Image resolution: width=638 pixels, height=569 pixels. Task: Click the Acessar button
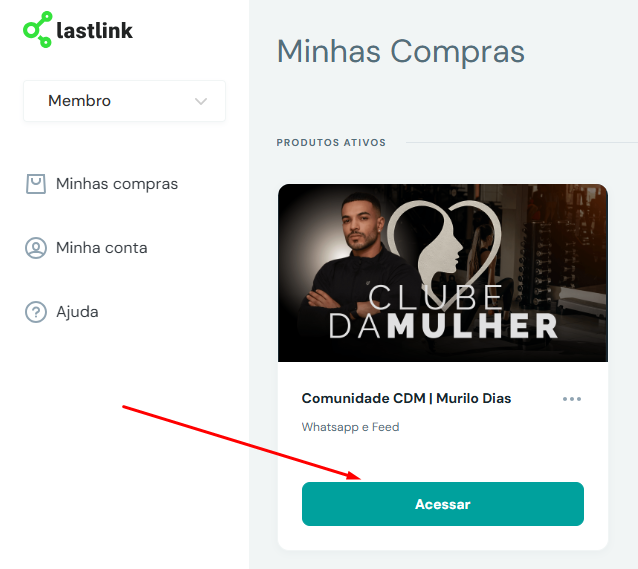click(x=443, y=504)
